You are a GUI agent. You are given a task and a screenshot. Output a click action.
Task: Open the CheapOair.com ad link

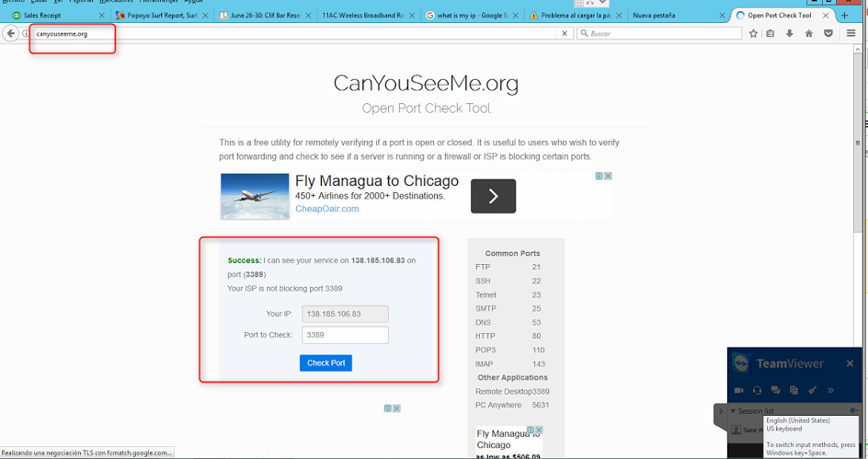[x=326, y=209]
